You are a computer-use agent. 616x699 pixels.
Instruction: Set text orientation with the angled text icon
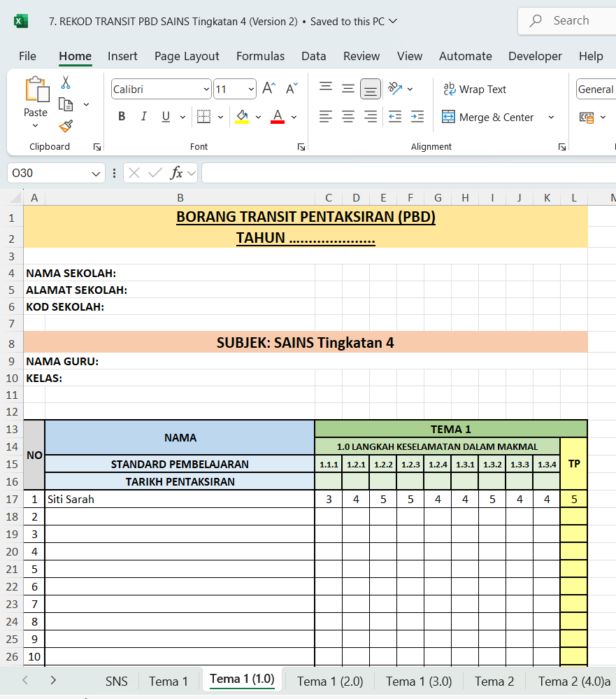(x=395, y=88)
